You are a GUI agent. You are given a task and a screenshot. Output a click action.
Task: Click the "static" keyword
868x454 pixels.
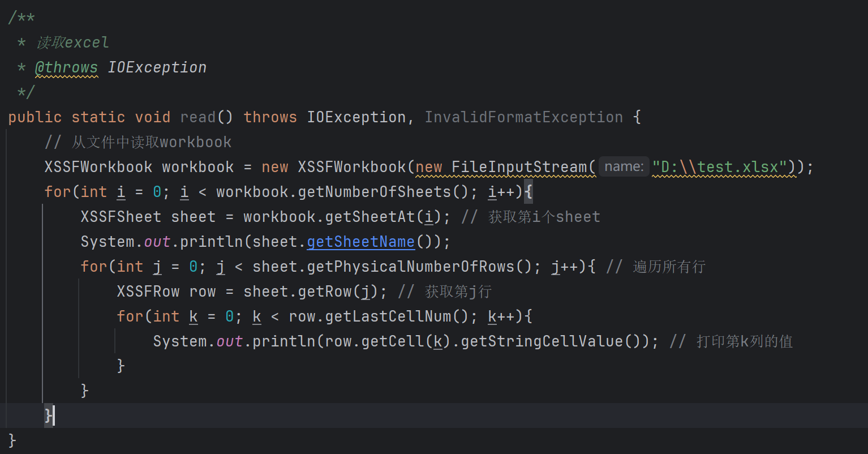point(98,117)
